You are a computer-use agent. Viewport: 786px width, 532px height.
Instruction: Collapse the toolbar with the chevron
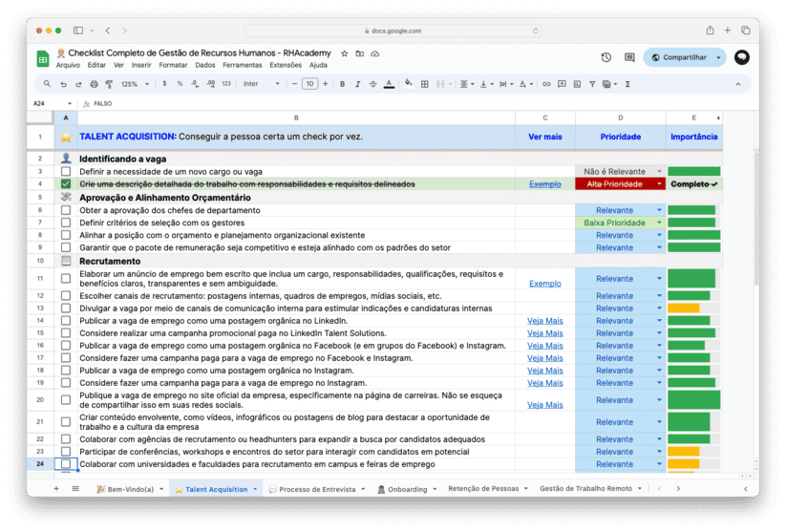coord(738,84)
